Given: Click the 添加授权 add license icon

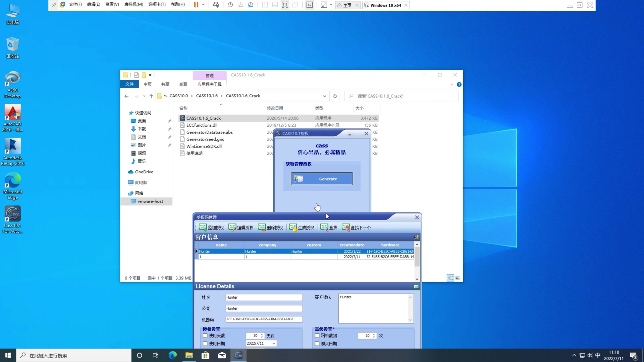Looking at the screenshot, I should [x=203, y=227].
